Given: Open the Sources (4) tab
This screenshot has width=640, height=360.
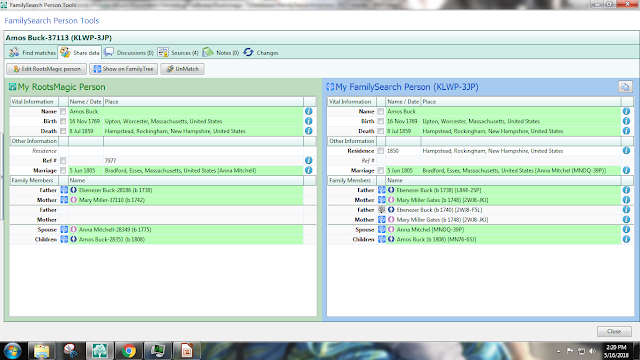Looking at the screenshot, I should point(178,53).
